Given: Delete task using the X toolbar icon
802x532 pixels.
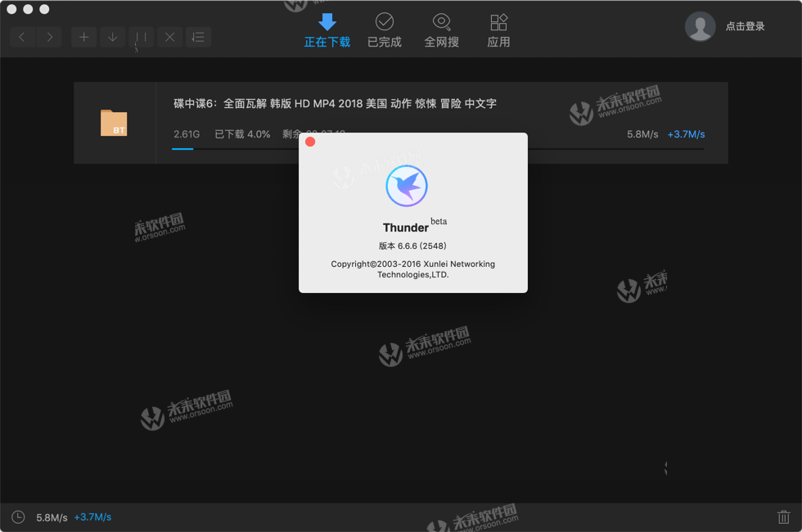Looking at the screenshot, I should click(x=170, y=37).
